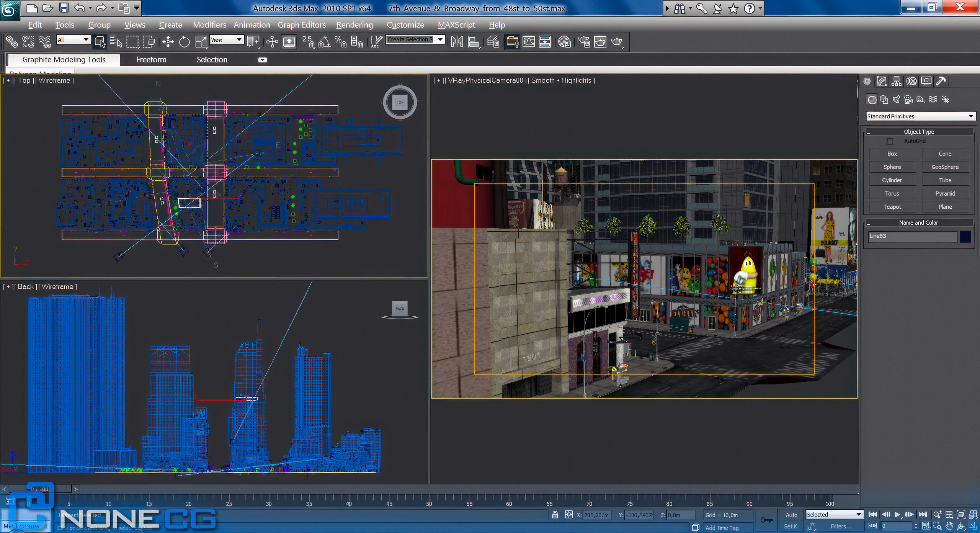
Task: Activate the Select and Uniform Scale tool
Action: pyautogui.click(x=201, y=41)
